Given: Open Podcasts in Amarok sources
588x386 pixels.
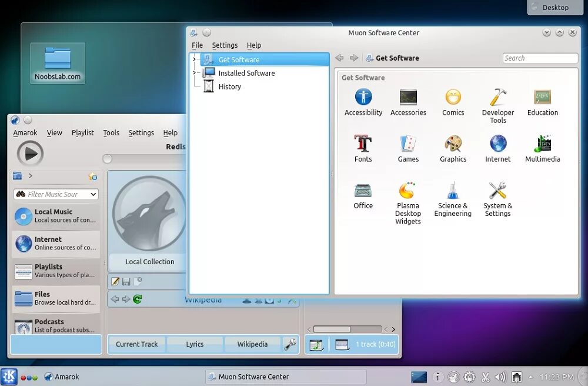Looking at the screenshot, I should [56, 325].
